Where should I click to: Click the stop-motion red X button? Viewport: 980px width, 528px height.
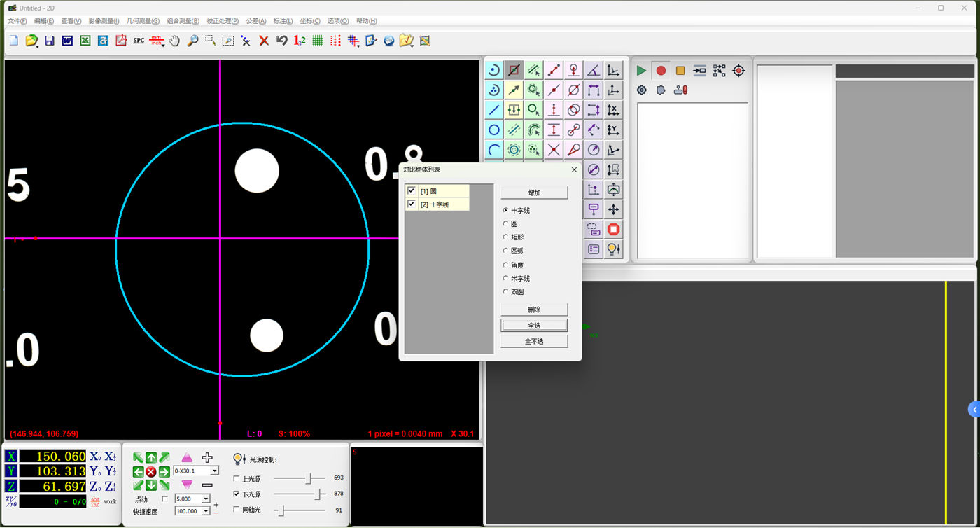click(x=151, y=472)
